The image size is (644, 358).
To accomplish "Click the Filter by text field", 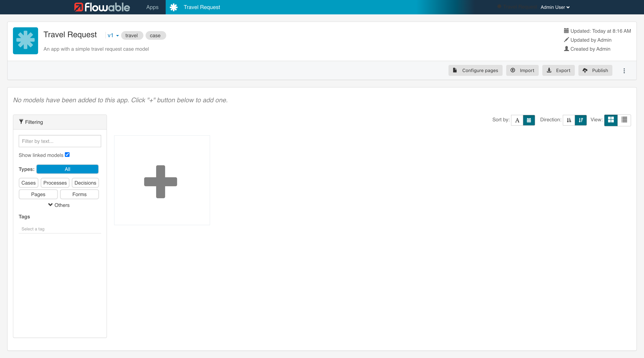I will tap(60, 141).
